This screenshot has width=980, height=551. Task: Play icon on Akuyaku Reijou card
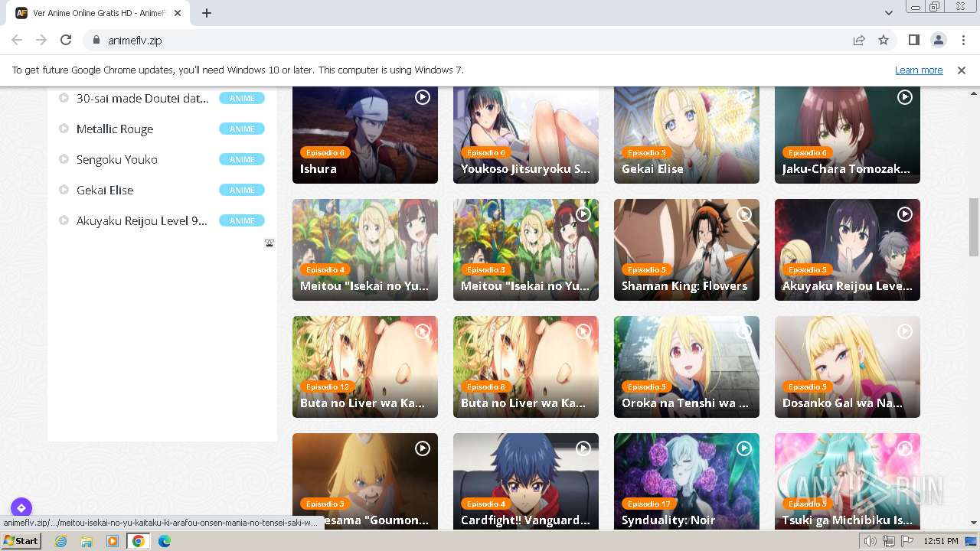(905, 214)
